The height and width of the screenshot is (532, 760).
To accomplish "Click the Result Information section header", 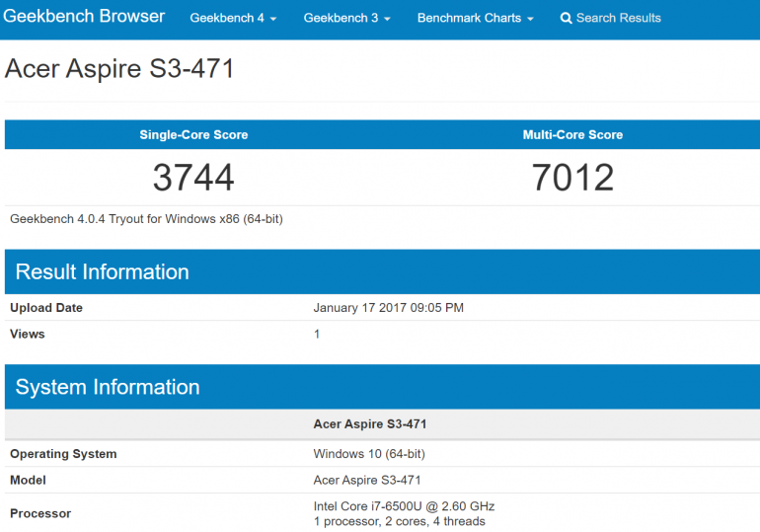I will pyautogui.click(x=382, y=271).
